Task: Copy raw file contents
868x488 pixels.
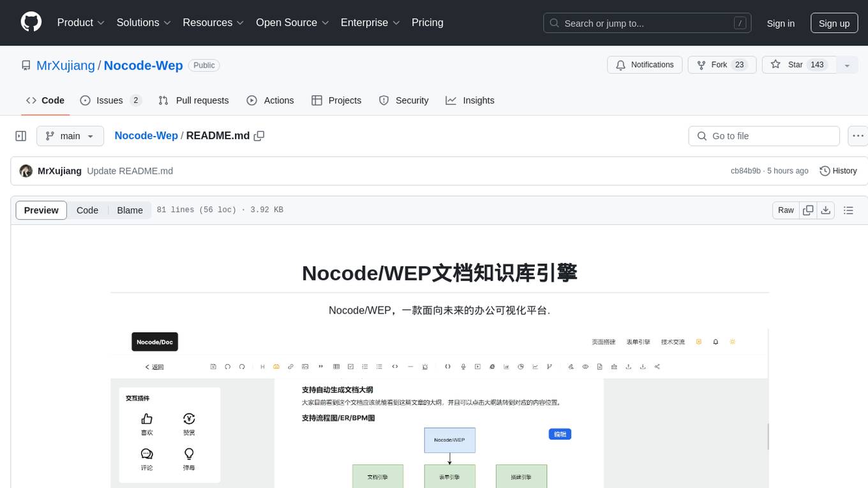Action: click(x=808, y=210)
